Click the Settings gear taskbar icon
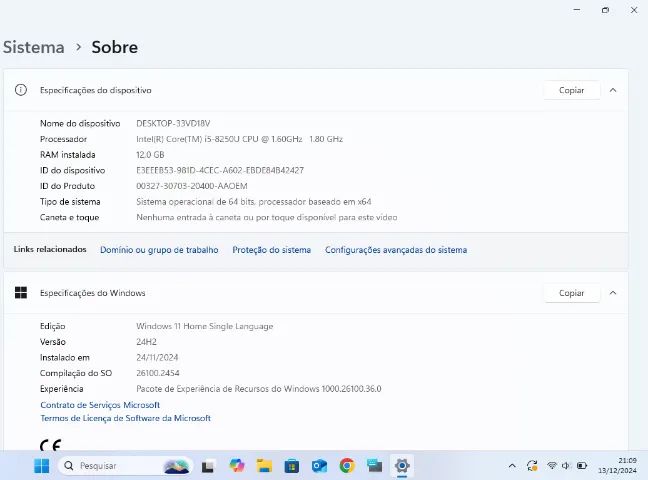Screen dimensions: 648x480 tap(402, 466)
